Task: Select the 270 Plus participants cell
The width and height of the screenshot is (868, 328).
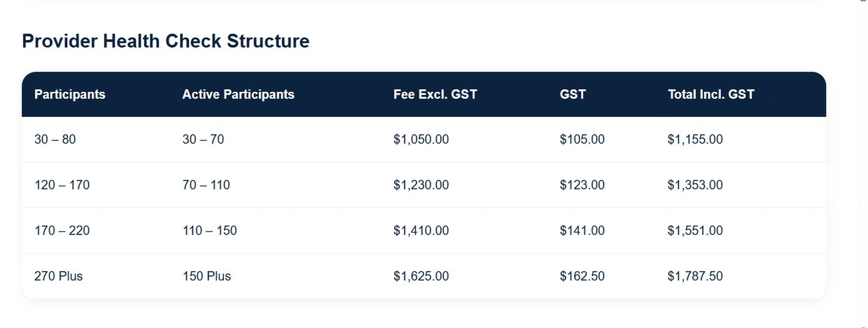Action: pyautogui.click(x=58, y=276)
